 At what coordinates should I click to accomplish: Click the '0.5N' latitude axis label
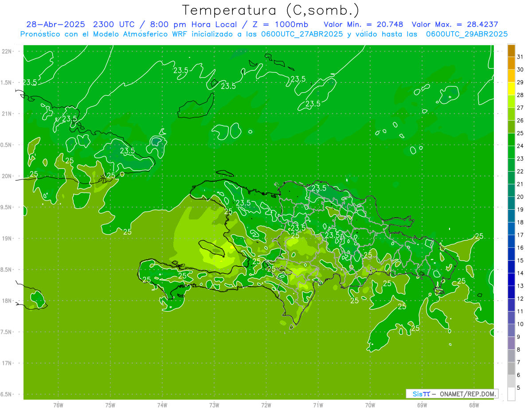coord(6,145)
